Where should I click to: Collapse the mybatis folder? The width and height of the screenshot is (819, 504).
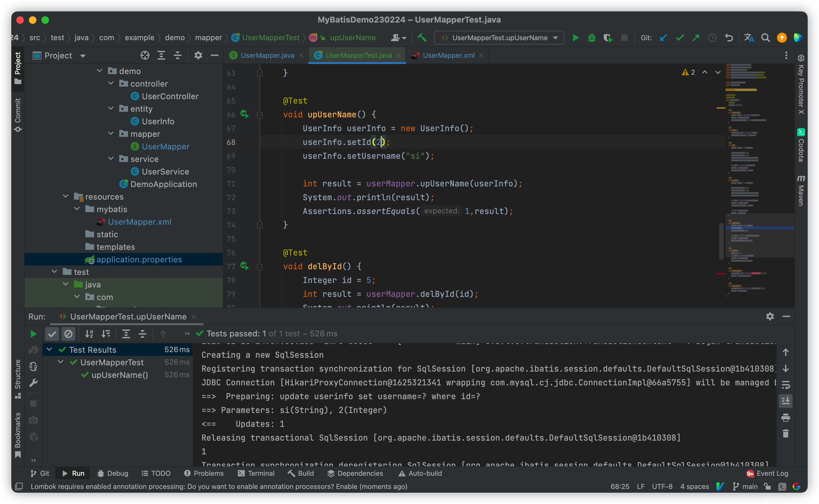[x=77, y=209]
